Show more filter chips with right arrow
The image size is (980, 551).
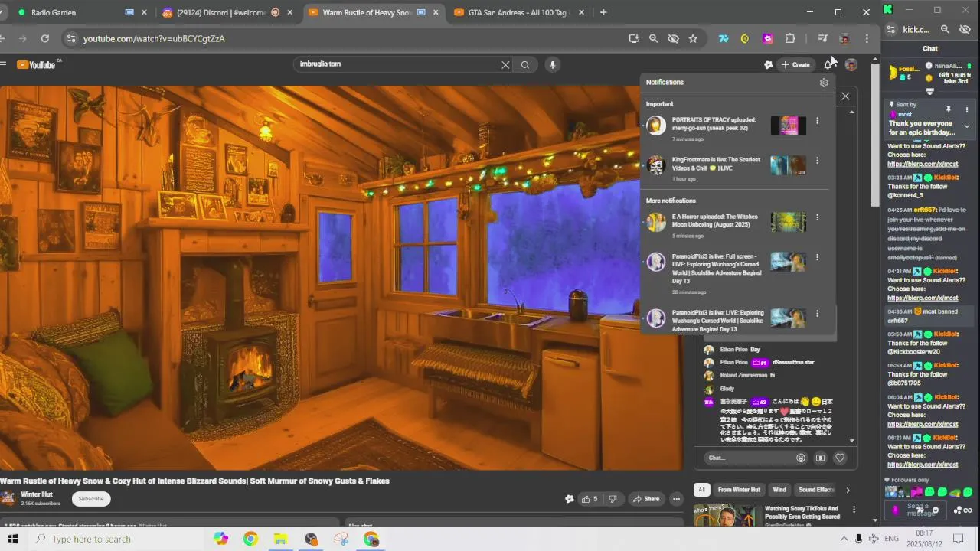click(x=848, y=490)
